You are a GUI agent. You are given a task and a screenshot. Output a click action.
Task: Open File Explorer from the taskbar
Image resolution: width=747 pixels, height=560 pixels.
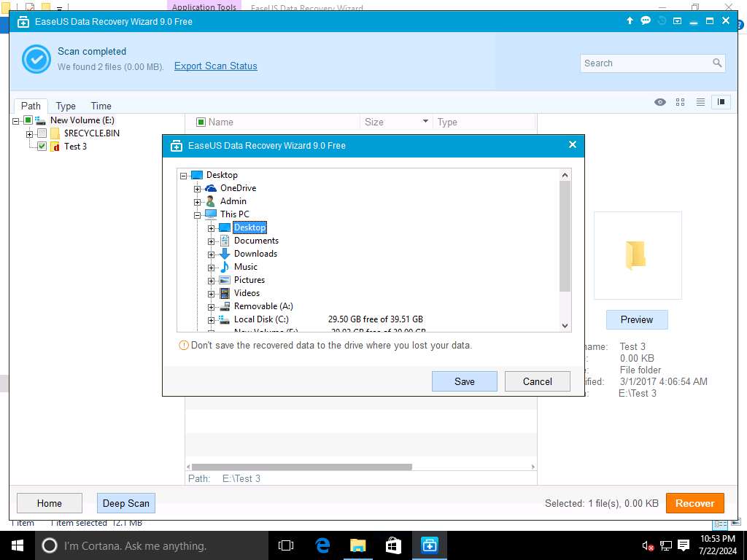pyautogui.click(x=357, y=545)
